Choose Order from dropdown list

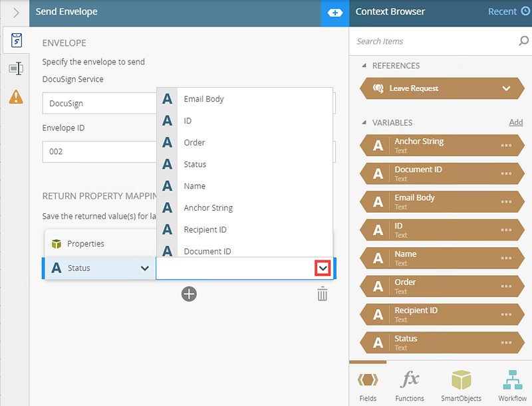pos(245,142)
